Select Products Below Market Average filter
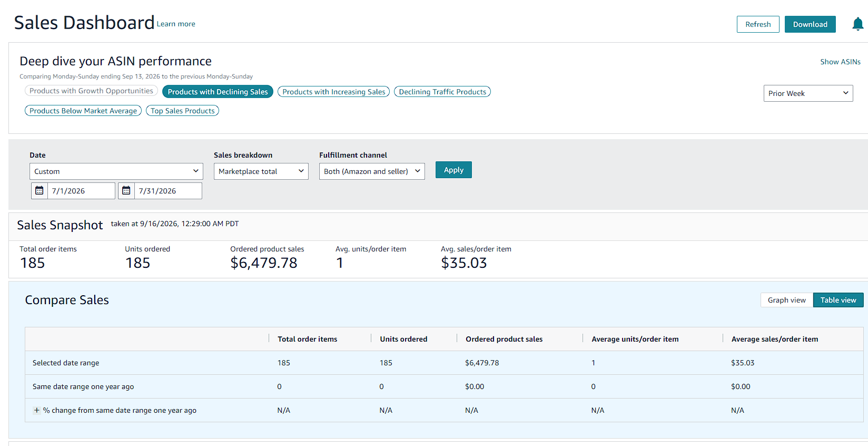868x446 pixels. (83, 111)
